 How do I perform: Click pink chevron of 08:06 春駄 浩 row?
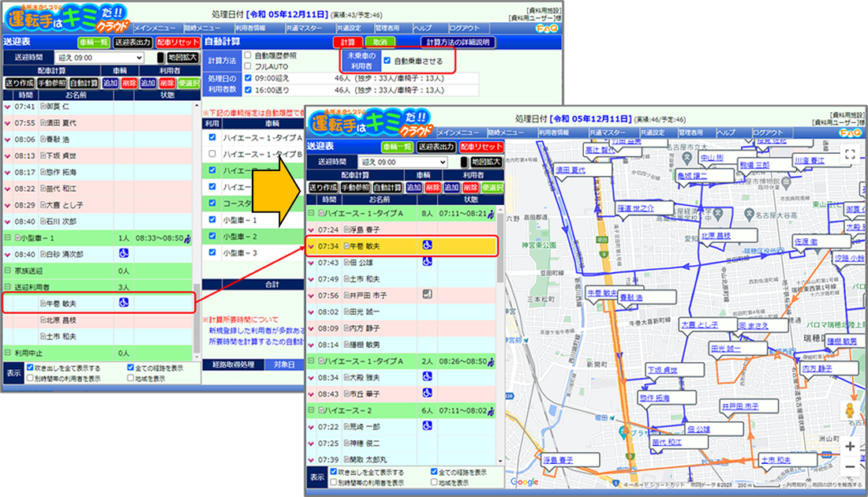tap(7, 140)
